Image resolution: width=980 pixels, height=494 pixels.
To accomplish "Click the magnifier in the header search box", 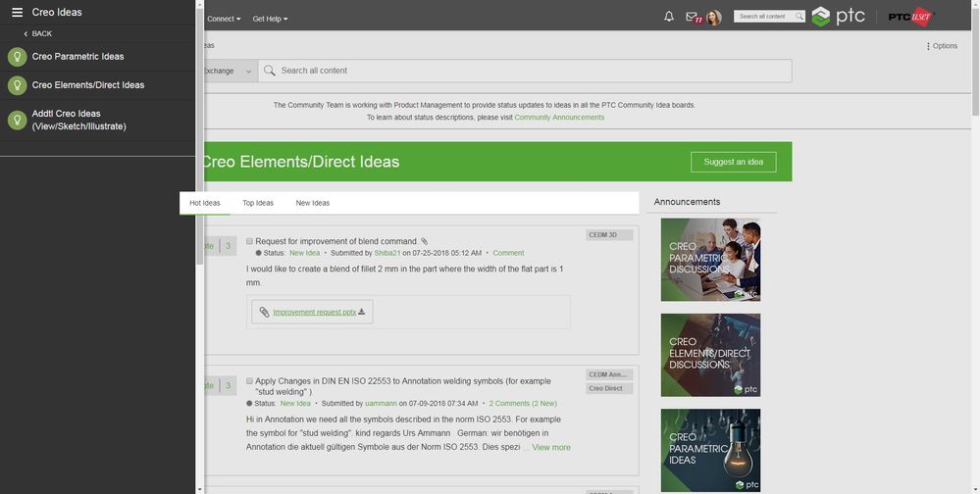I will (799, 17).
